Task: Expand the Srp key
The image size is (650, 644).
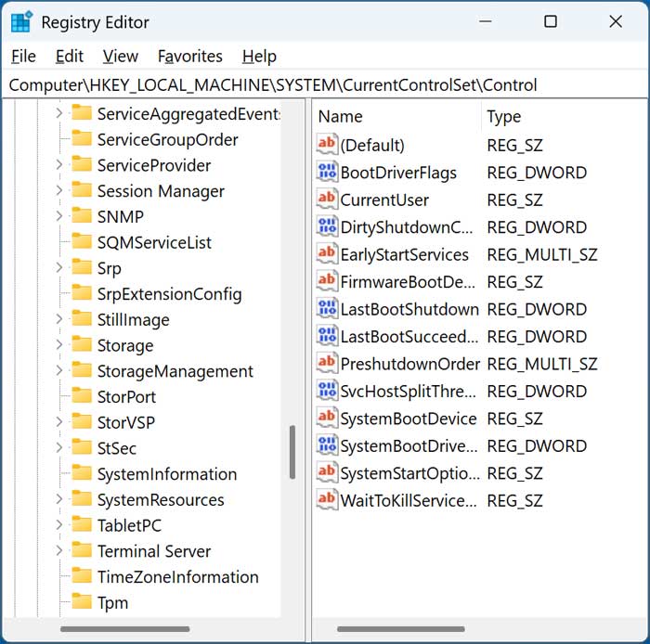Action: tap(59, 267)
